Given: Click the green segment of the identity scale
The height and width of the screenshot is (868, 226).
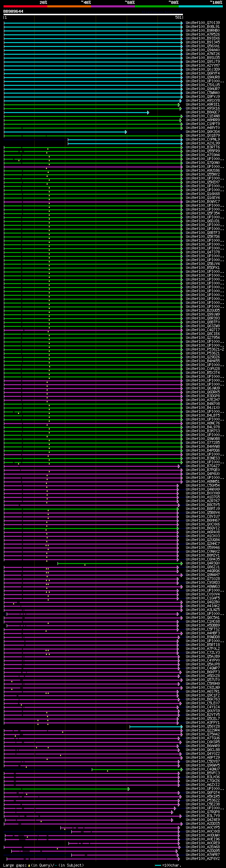Looking at the screenshot, I should [157, 6].
